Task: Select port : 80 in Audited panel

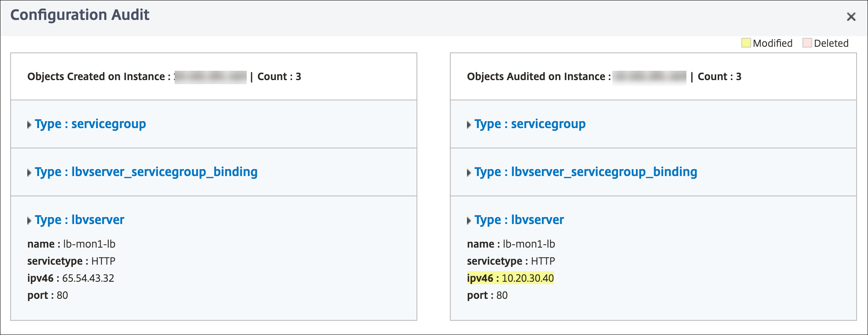Action: pyautogui.click(x=487, y=295)
